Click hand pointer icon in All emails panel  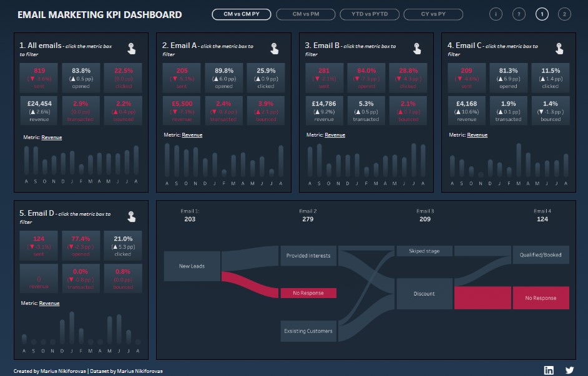pos(131,49)
